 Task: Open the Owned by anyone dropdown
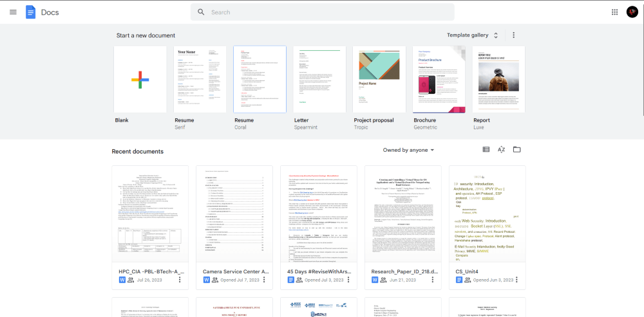pos(409,150)
